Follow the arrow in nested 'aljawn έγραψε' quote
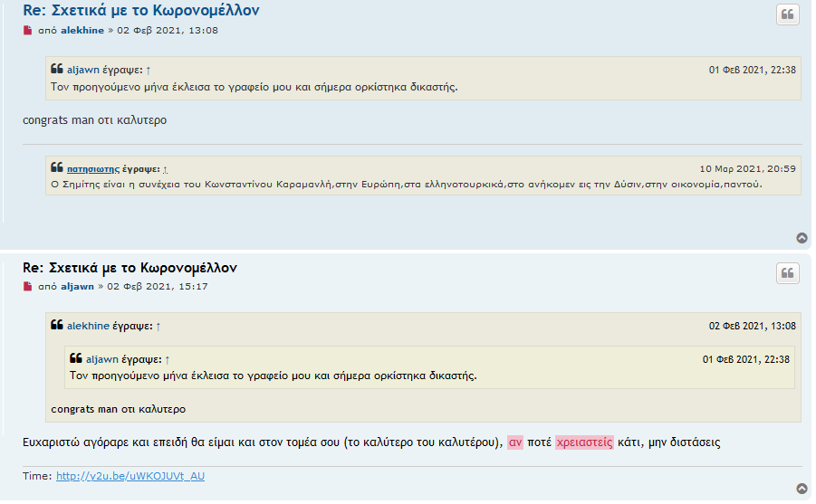This screenshot has height=504, width=816. [167, 360]
